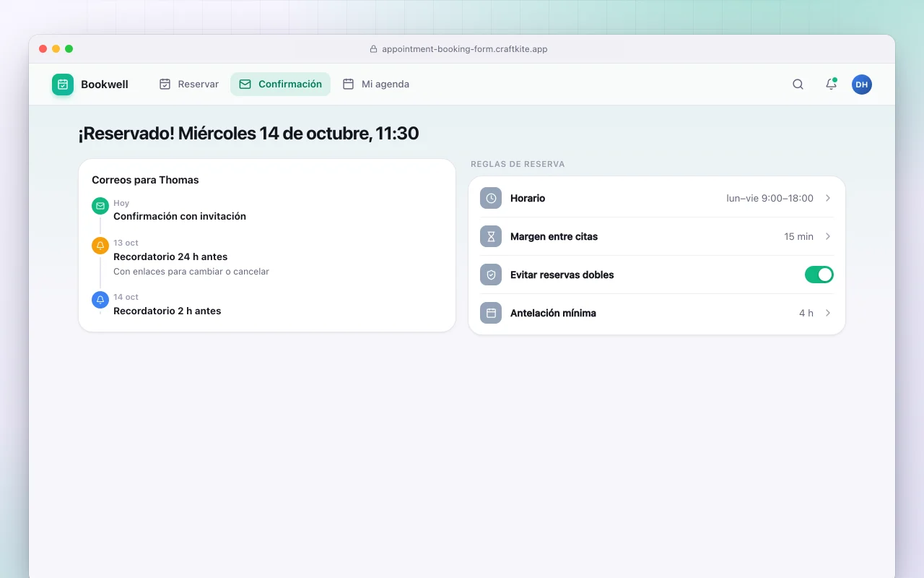Click the Correos para Thomas heading

tap(145, 180)
